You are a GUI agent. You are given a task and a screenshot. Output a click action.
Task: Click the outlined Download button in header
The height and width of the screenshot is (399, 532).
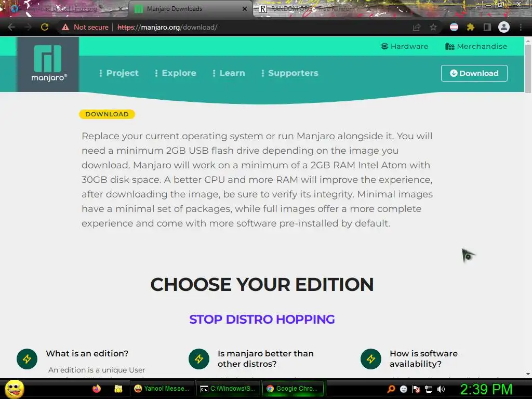coord(474,73)
